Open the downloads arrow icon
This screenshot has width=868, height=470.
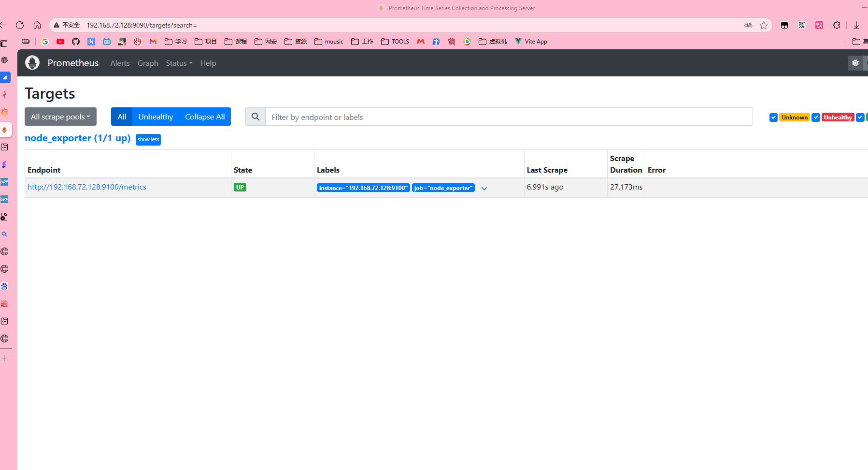coord(856,25)
